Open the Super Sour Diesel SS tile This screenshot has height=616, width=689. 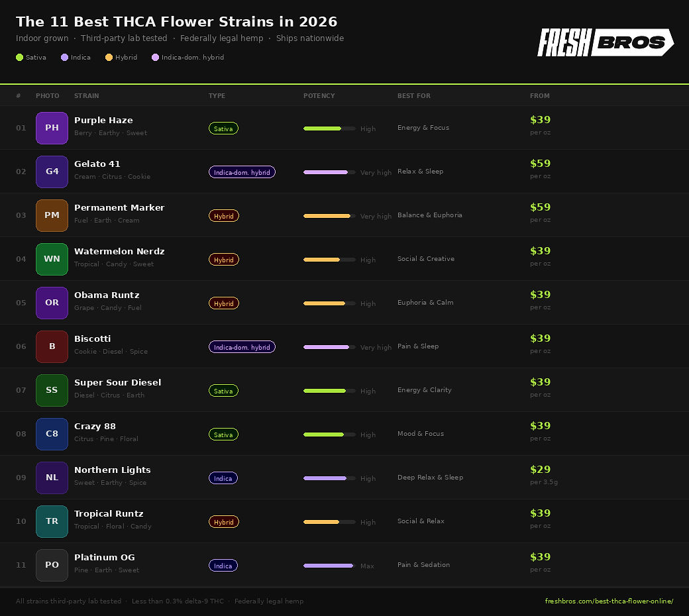52,390
